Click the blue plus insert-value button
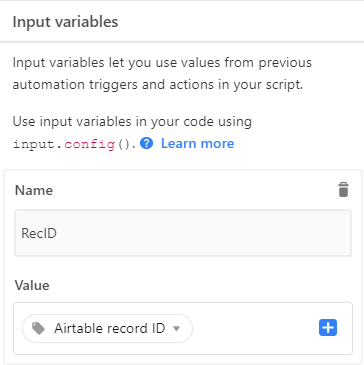Screen dimensions: 364x365 (328, 328)
